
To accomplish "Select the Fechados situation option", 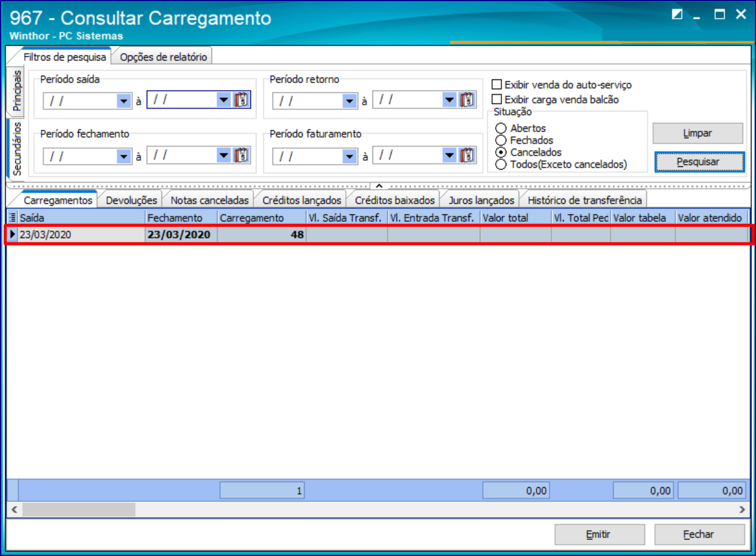I will click(501, 141).
